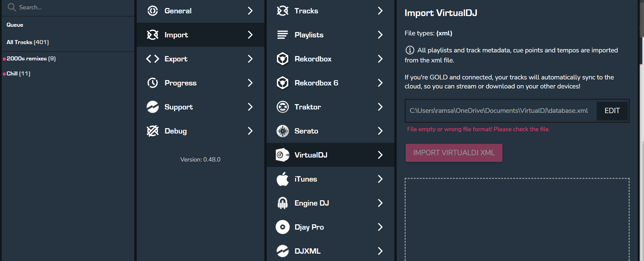This screenshot has width=644, height=261.
Task: Open the Debug menu item
Action: point(200,131)
